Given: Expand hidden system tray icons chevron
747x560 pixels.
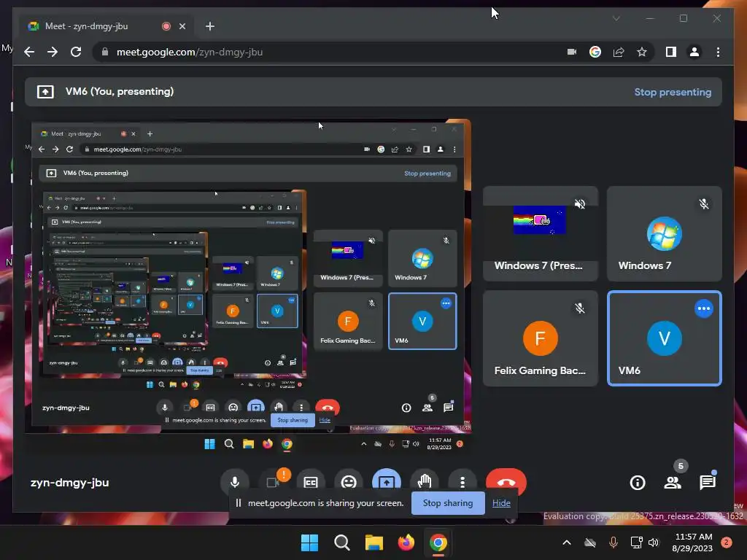Looking at the screenshot, I should [x=566, y=542].
